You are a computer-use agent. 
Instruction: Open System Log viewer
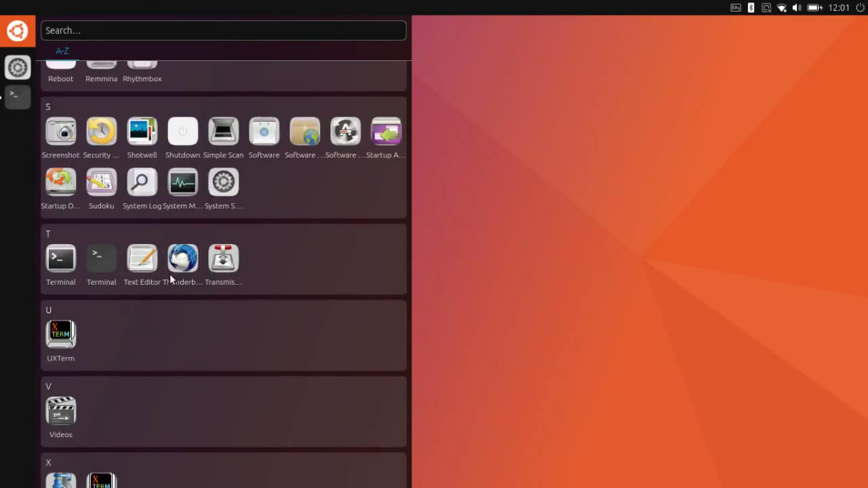click(142, 182)
